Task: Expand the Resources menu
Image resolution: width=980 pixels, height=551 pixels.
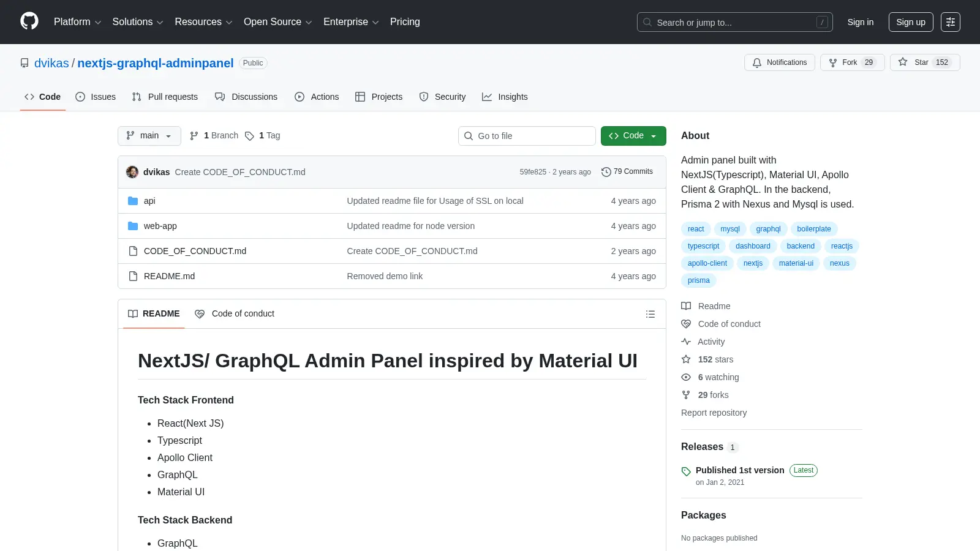Action: (203, 22)
